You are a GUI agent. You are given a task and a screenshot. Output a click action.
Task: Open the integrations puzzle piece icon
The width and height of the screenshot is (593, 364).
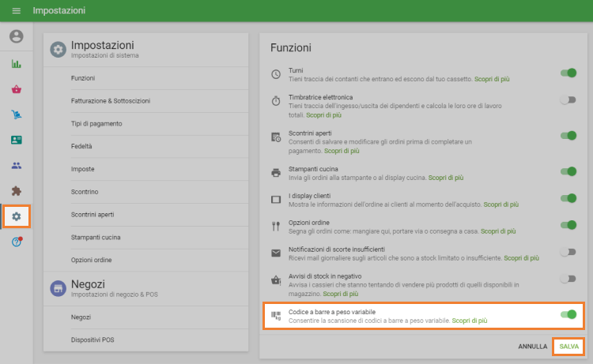[16, 190]
